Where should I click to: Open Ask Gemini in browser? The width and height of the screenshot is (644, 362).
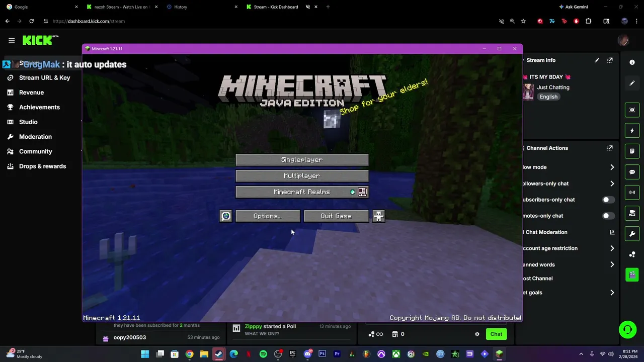pos(573,7)
